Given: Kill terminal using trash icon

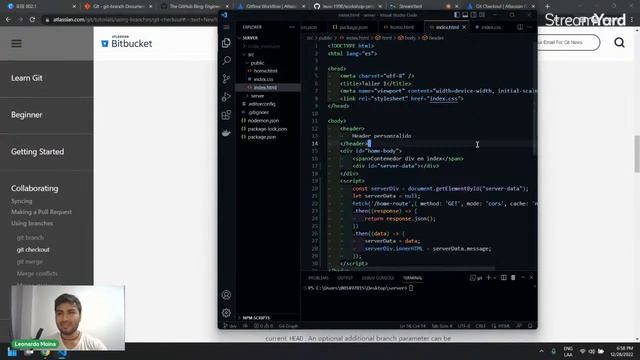Looking at the screenshot, I should [513, 278].
